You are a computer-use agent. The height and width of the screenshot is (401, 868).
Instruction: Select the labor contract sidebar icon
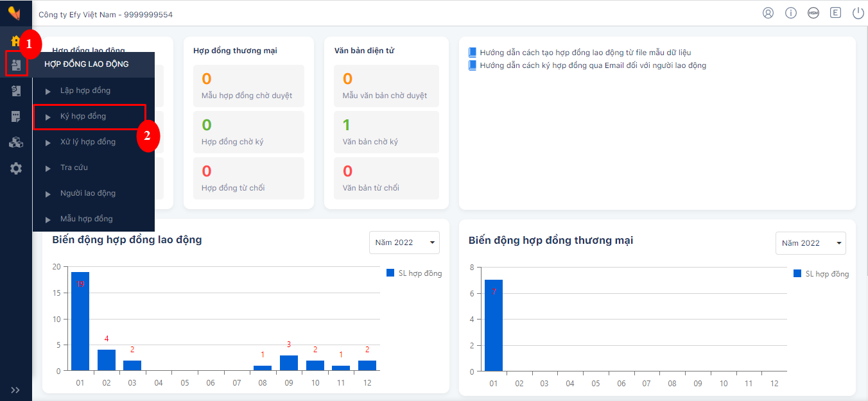[x=16, y=65]
